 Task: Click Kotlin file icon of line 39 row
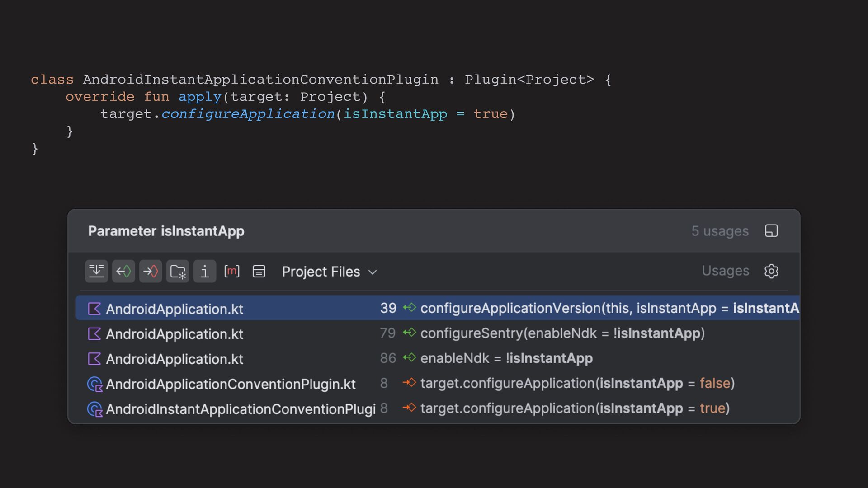(x=94, y=309)
